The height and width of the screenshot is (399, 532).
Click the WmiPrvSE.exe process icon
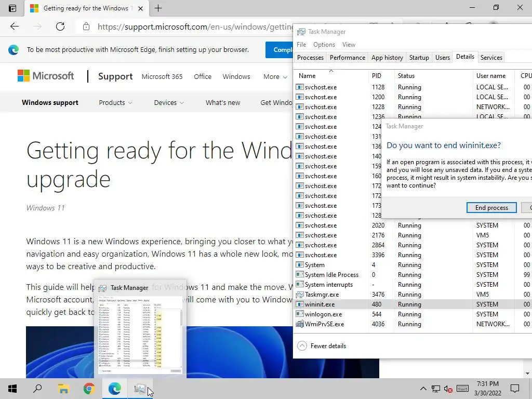click(300, 324)
